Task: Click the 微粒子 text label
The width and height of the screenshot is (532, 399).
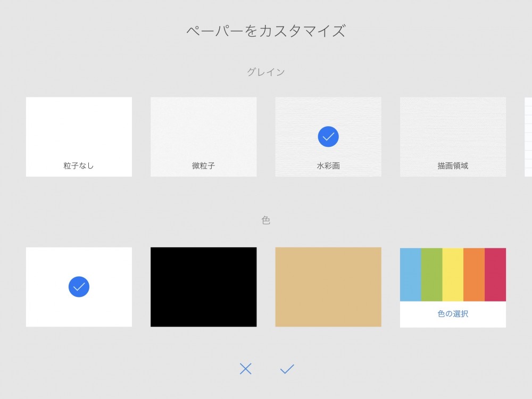Action: 203,166
